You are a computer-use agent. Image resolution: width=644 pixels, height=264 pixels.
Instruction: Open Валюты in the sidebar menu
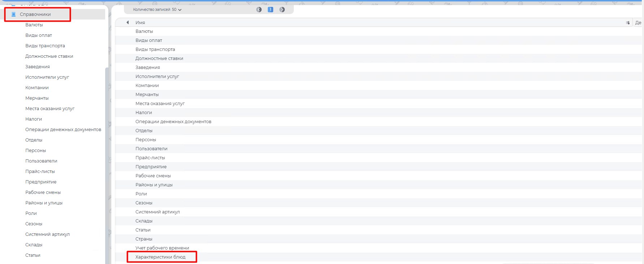[x=34, y=25]
